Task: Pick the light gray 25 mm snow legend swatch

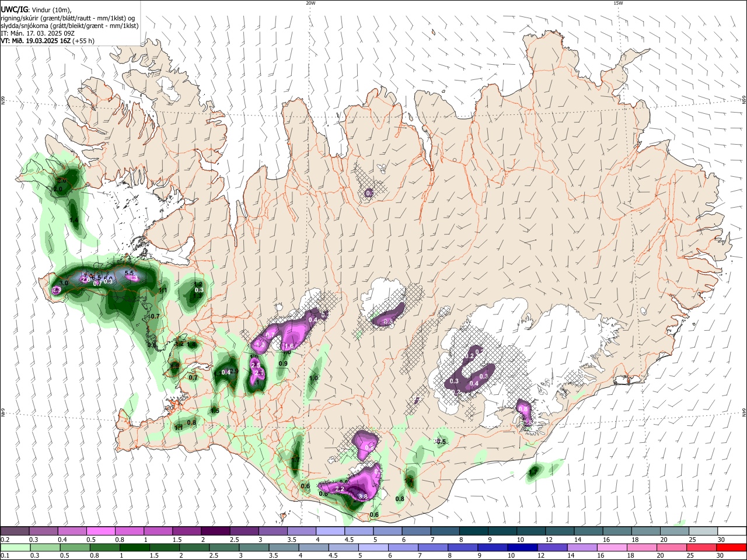Action: 703,531
